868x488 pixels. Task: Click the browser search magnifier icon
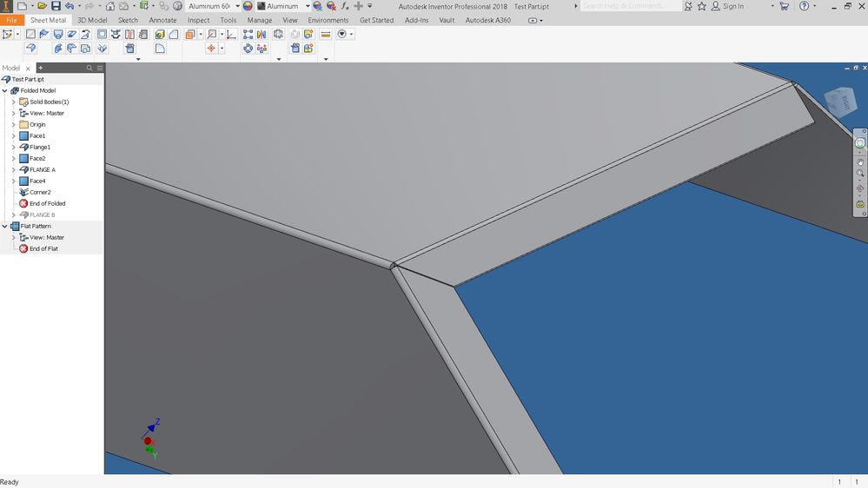(x=89, y=68)
